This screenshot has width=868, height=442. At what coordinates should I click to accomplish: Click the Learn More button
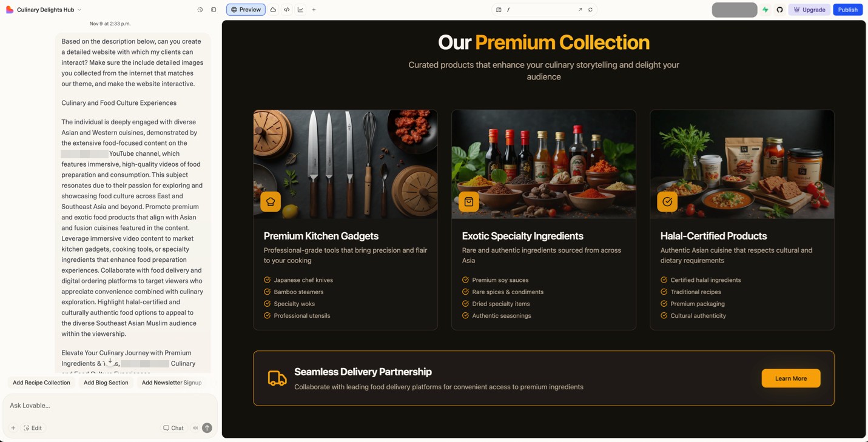click(791, 378)
